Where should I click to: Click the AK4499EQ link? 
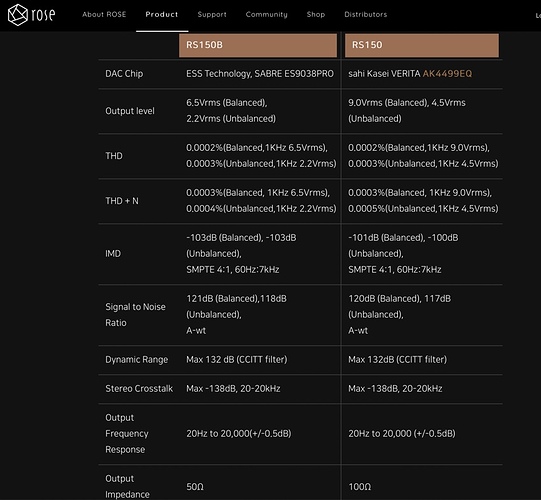[447, 73]
